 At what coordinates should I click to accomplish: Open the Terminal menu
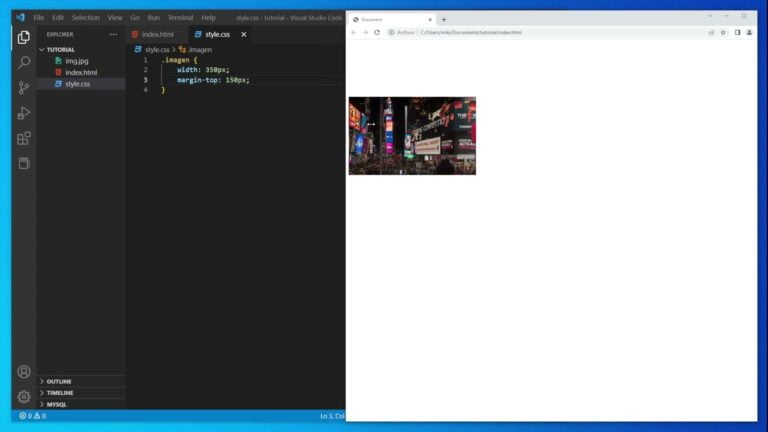coord(180,18)
